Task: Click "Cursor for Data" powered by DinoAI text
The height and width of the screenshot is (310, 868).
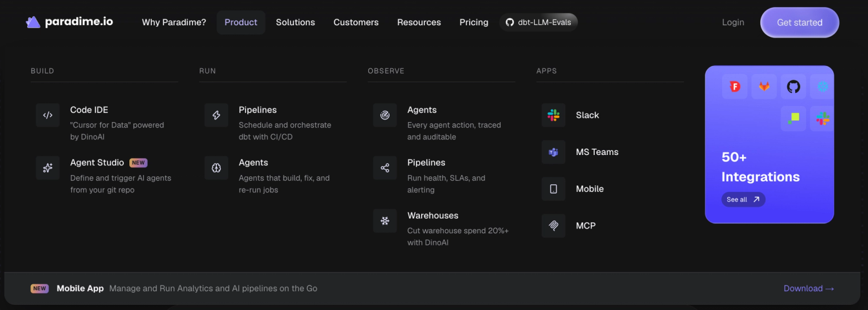Action: point(117,131)
